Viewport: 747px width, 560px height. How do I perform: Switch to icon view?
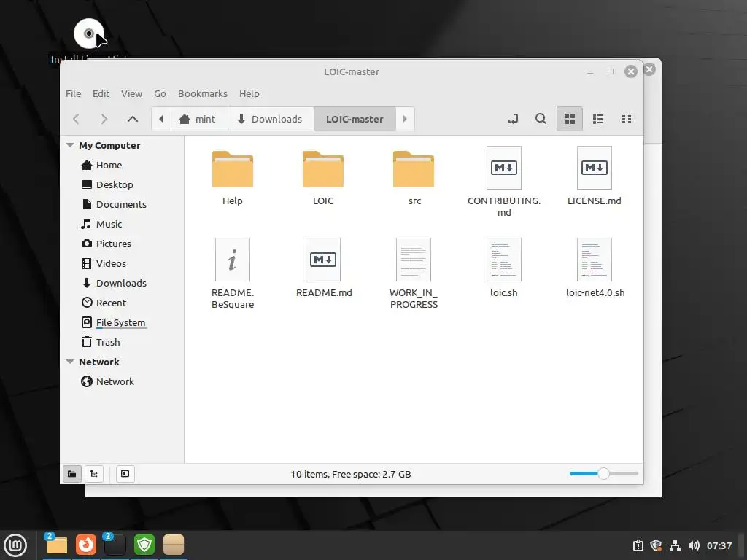(569, 119)
